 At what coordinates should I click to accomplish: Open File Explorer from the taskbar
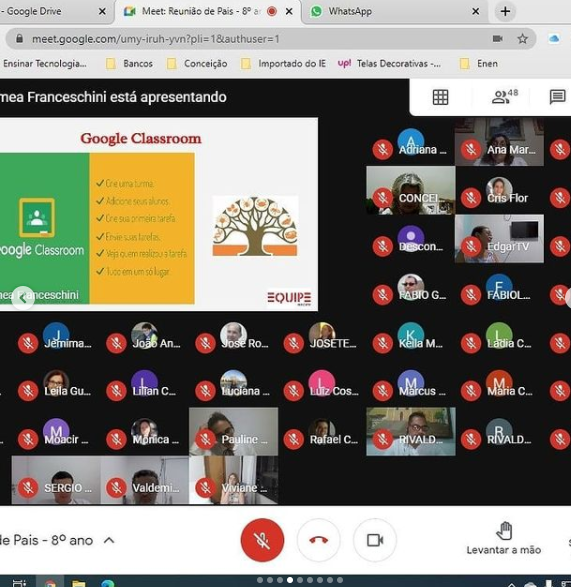[79, 583]
